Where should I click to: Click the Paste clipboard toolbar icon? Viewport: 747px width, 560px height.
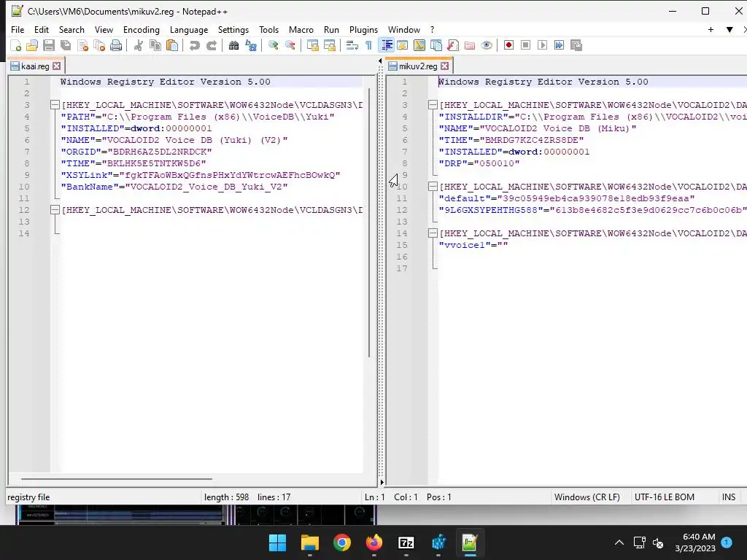pyautogui.click(x=172, y=45)
